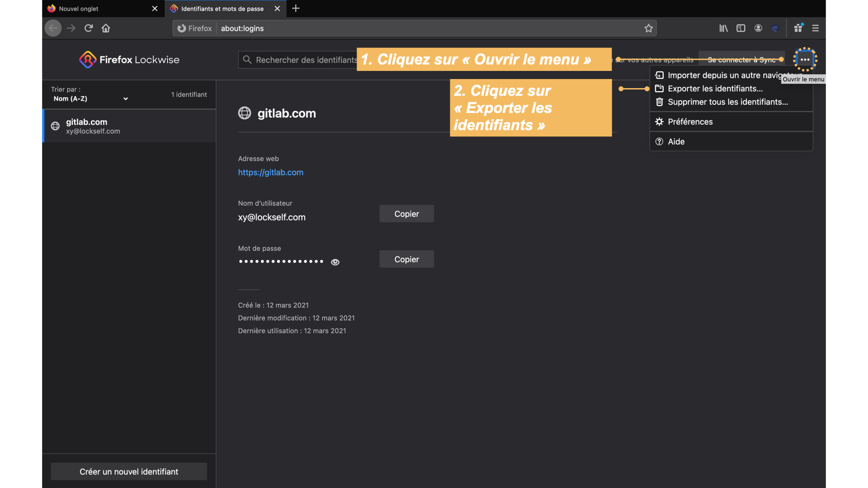Screen dimensions: 868x488
Task: Open the Firefox account icon
Action: (758, 28)
